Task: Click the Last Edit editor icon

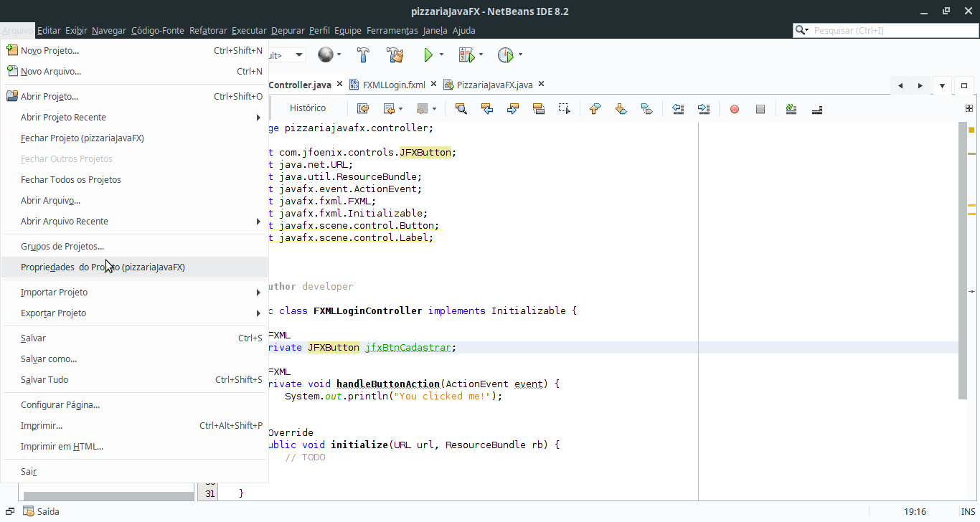Action: (363, 109)
